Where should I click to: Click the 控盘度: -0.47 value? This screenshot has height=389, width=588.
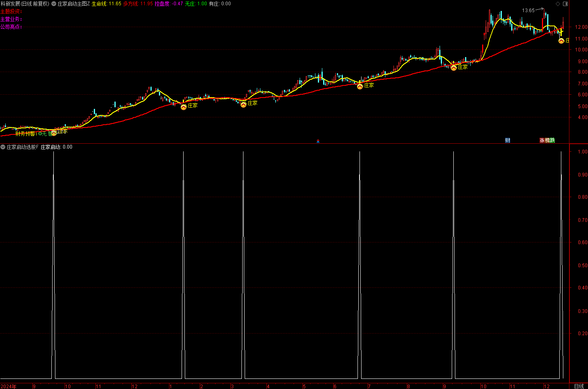pyautogui.click(x=169, y=4)
